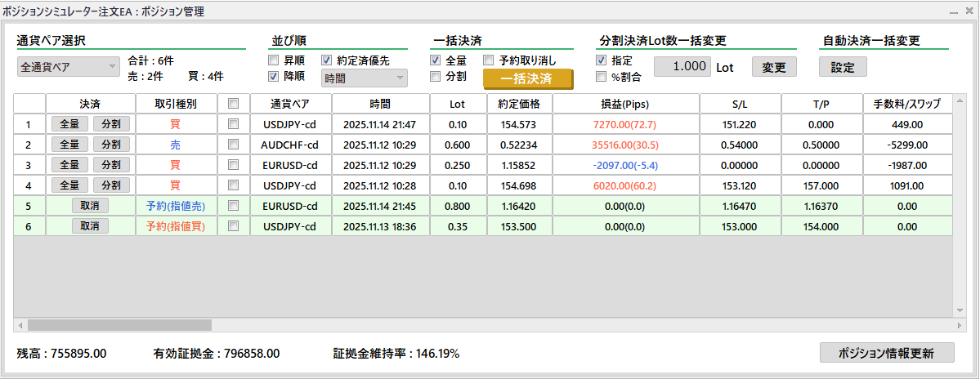Toggle select-all checkbox in table header
This screenshot has height=379, width=980.
click(x=234, y=104)
